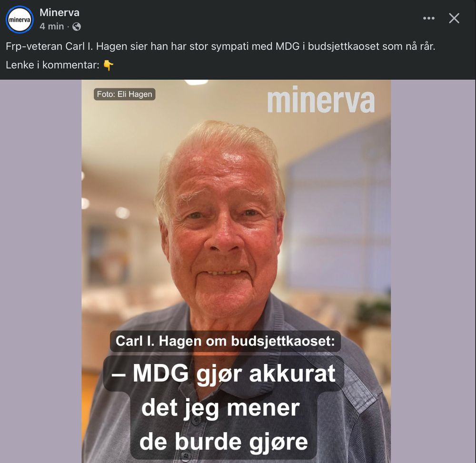Open the three-dot post options menu
This screenshot has height=463, width=476.
point(429,18)
